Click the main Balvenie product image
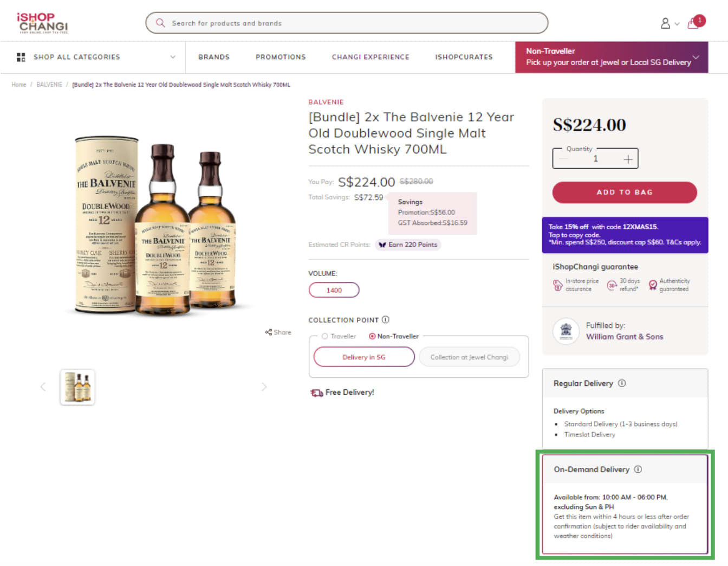728x566 pixels. tap(155, 226)
